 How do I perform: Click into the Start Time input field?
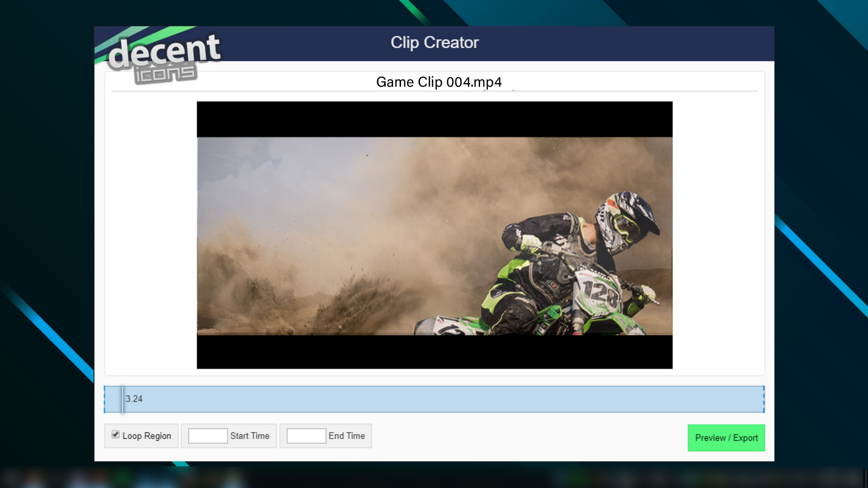click(x=208, y=436)
